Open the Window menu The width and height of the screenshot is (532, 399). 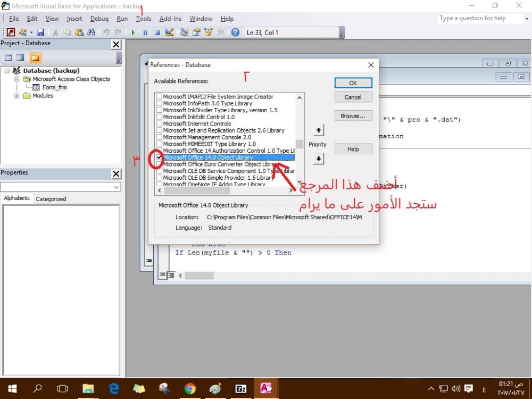[x=201, y=19]
